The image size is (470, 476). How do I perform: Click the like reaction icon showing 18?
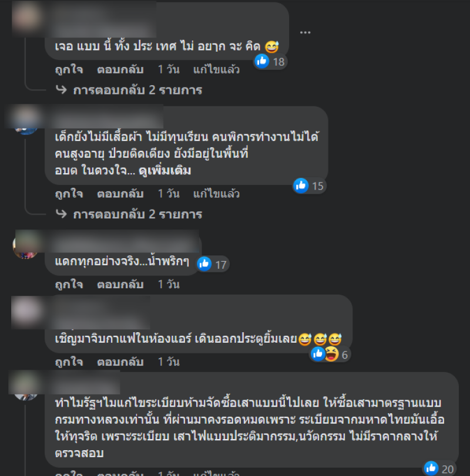point(261,61)
